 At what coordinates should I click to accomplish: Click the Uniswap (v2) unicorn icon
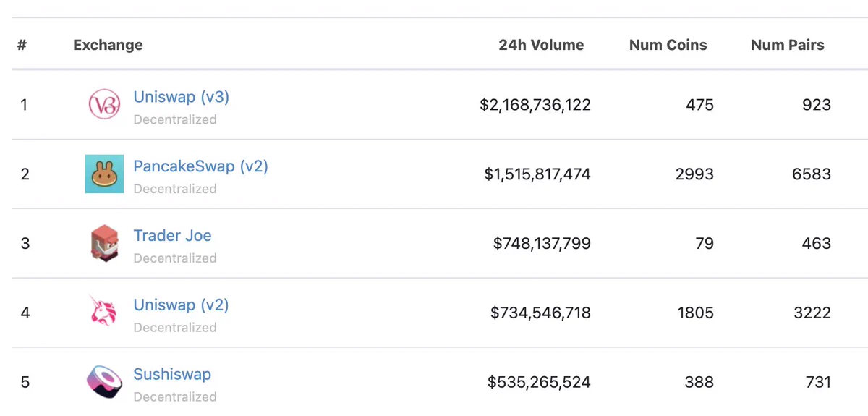click(103, 312)
